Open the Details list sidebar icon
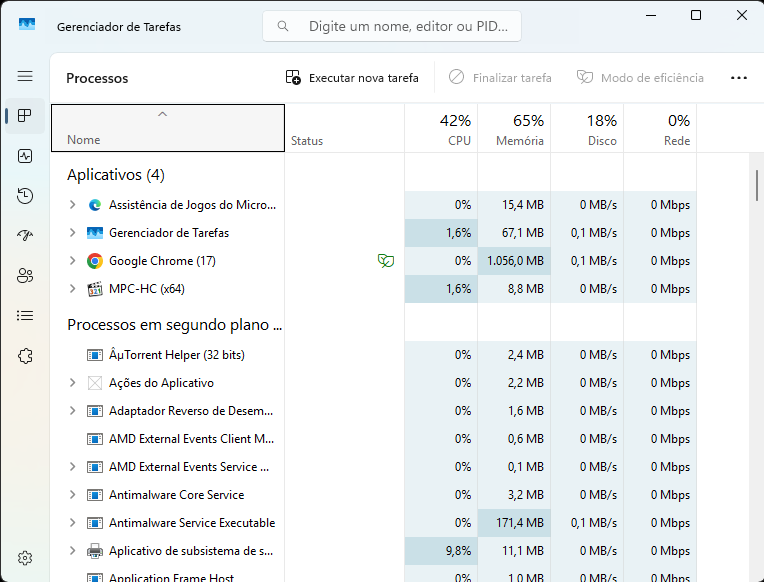The width and height of the screenshot is (764, 582). (25, 316)
